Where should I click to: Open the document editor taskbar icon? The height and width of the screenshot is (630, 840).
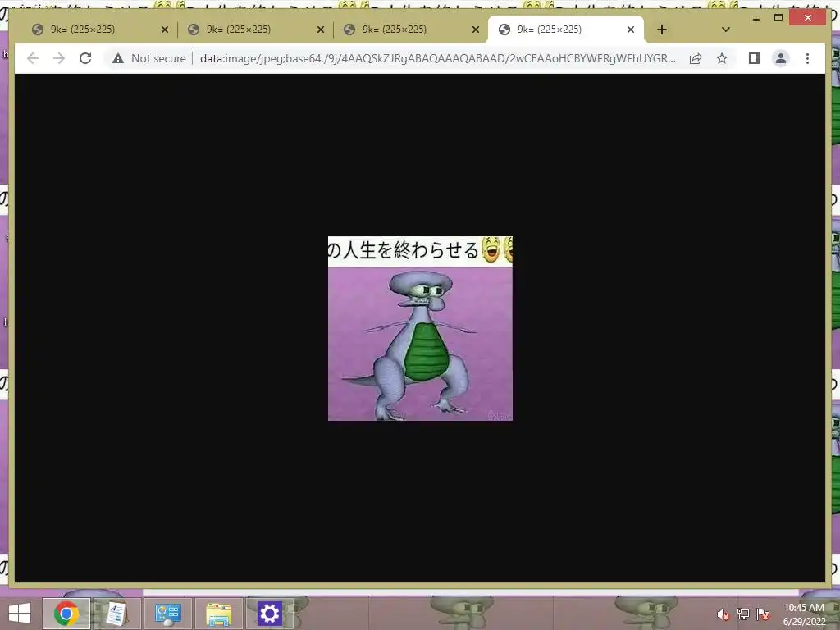[x=116, y=614]
